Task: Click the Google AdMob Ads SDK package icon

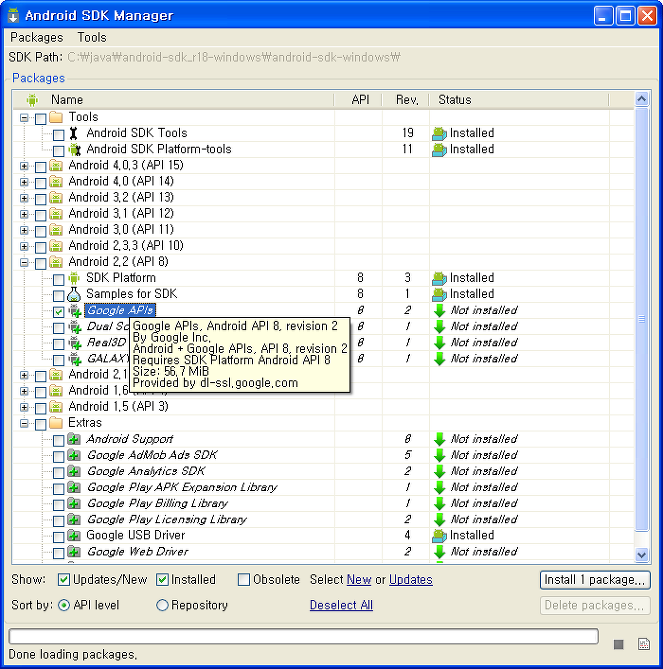Action: [x=74, y=455]
